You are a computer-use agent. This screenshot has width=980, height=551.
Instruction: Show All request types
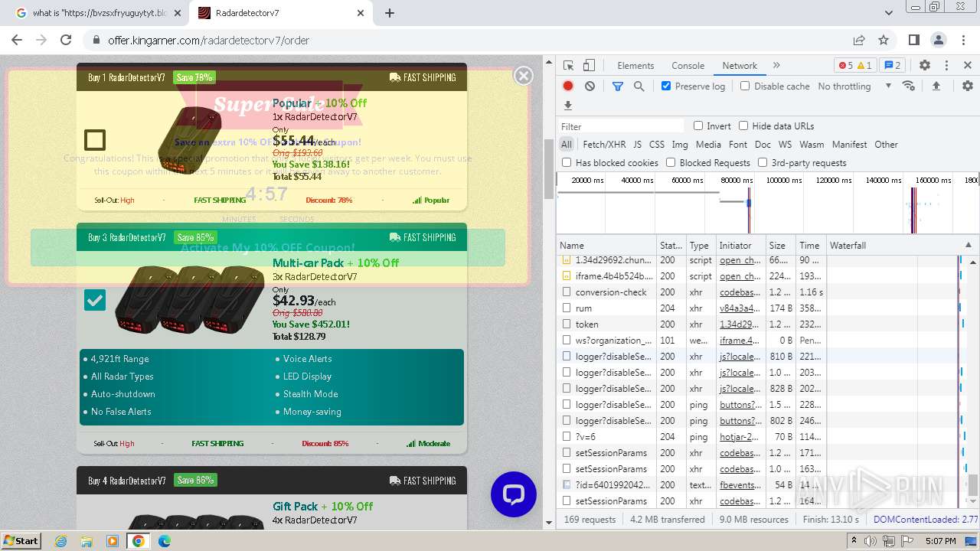click(566, 144)
